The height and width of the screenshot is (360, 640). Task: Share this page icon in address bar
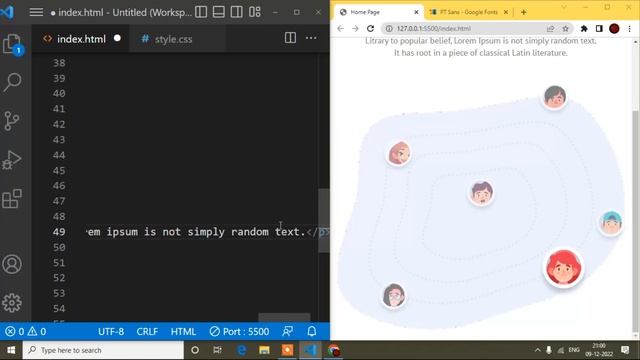coord(550,29)
